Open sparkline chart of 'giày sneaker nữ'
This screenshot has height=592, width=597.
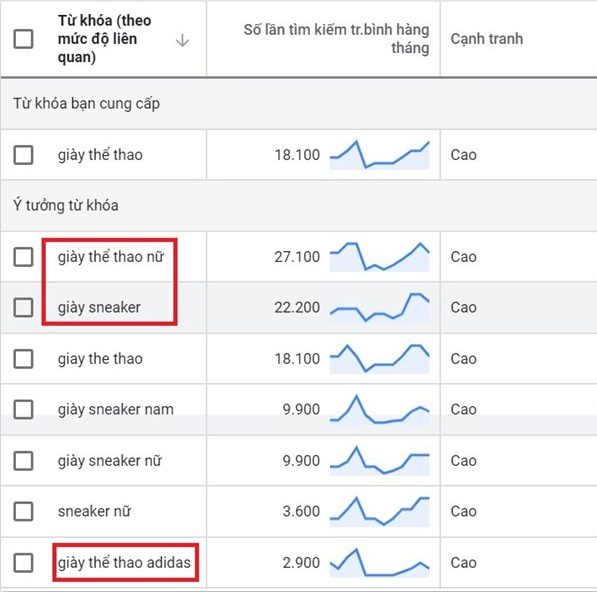380,461
